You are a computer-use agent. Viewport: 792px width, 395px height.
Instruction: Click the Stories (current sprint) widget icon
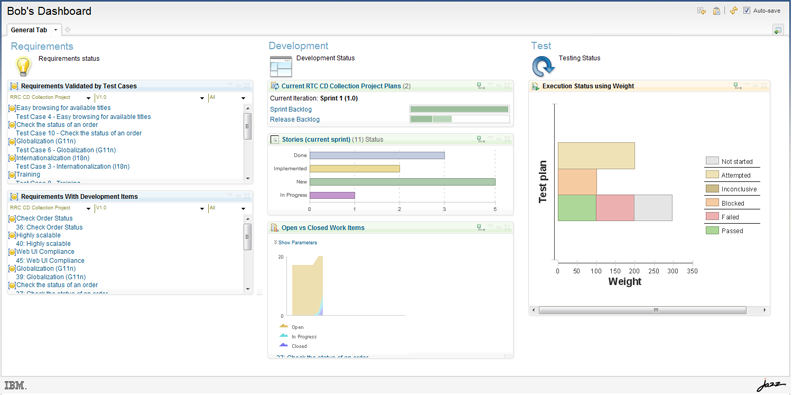point(275,139)
